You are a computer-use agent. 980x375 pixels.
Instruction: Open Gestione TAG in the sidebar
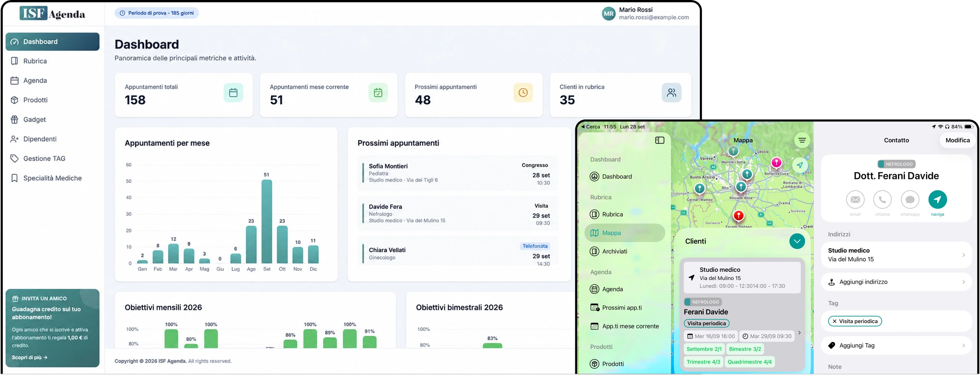(52, 159)
